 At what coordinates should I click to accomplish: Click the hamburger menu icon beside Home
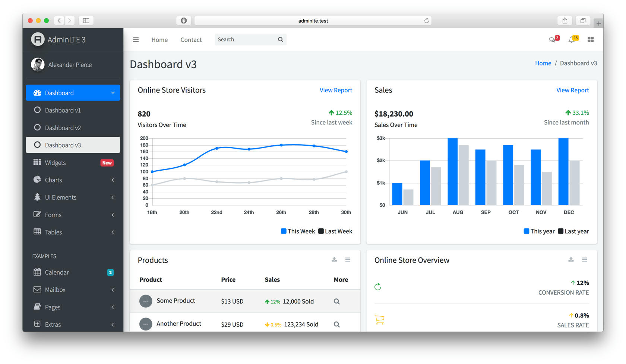pyautogui.click(x=136, y=39)
